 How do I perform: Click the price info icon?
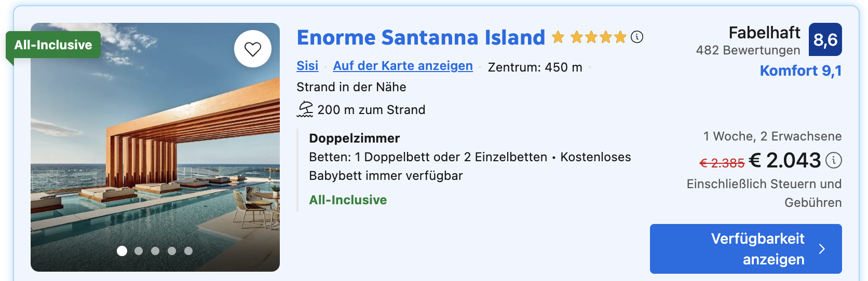834,161
